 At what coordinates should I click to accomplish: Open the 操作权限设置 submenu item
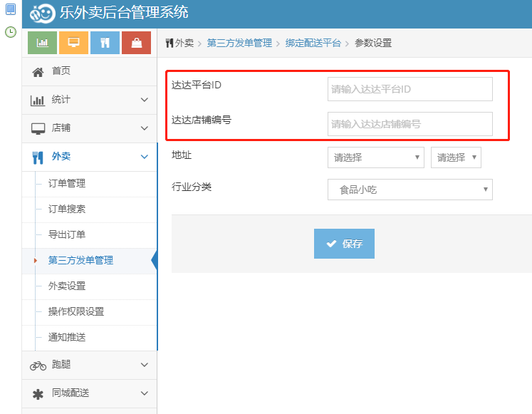coord(89,312)
